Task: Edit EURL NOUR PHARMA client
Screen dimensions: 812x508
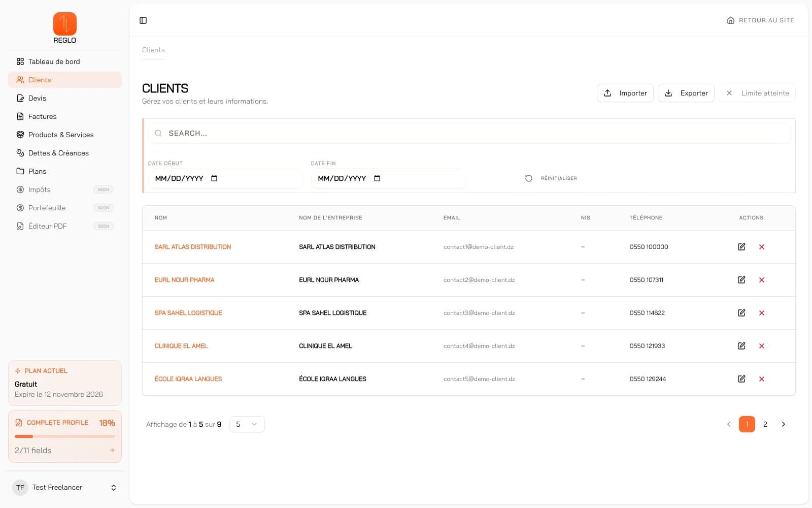Action: click(x=741, y=280)
